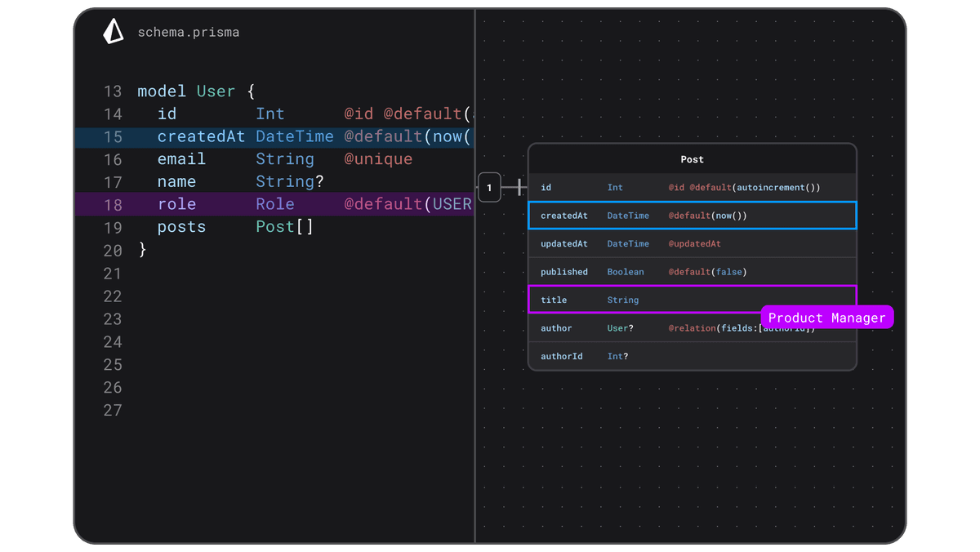Open the schema.prisma file tab
The image size is (980, 552).
(188, 33)
